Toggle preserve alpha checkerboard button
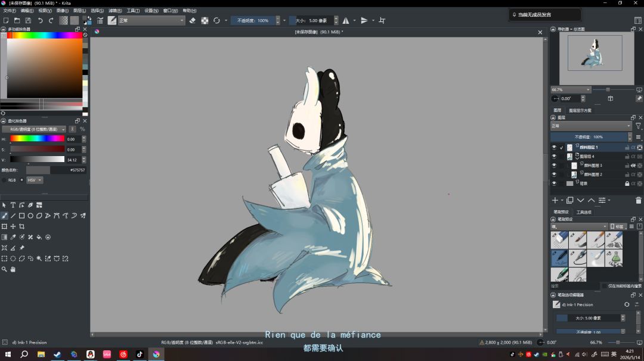The width and height of the screenshot is (644, 361). 205,20
